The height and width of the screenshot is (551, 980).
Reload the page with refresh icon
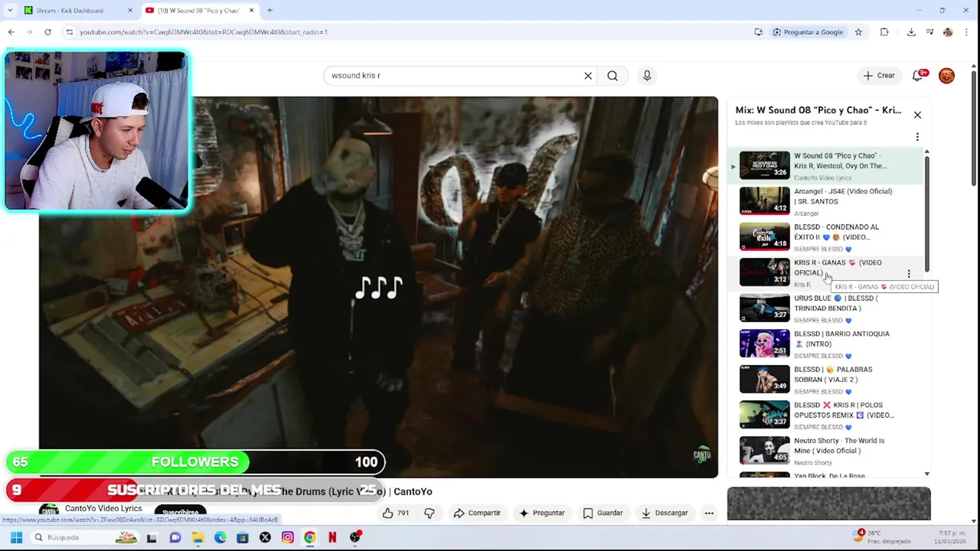[47, 32]
